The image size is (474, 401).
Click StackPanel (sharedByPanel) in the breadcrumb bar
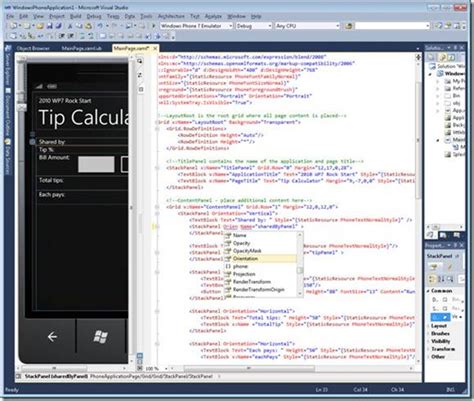click(56, 376)
